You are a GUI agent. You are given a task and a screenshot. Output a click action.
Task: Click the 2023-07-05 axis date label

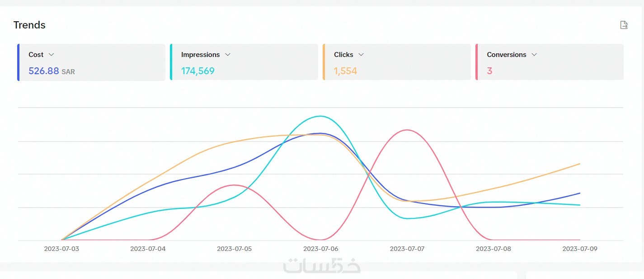click(x=234, y=249)
